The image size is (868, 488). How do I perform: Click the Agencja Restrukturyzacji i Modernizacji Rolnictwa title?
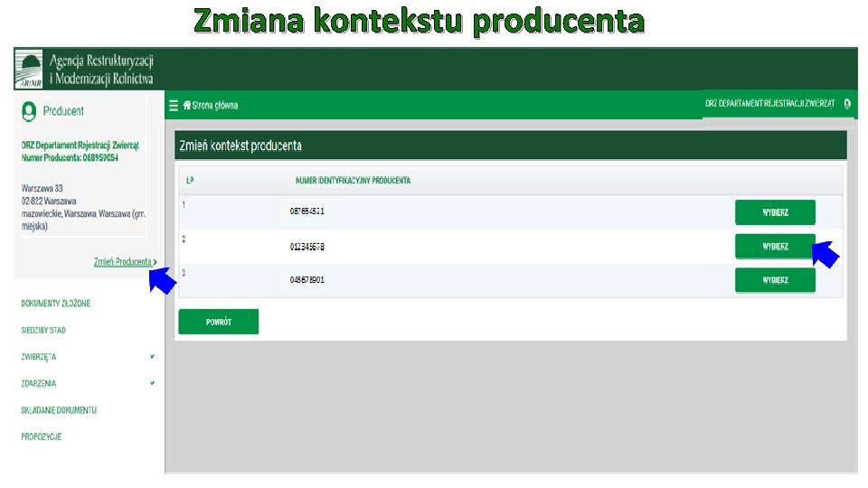(x=101, y=70)
